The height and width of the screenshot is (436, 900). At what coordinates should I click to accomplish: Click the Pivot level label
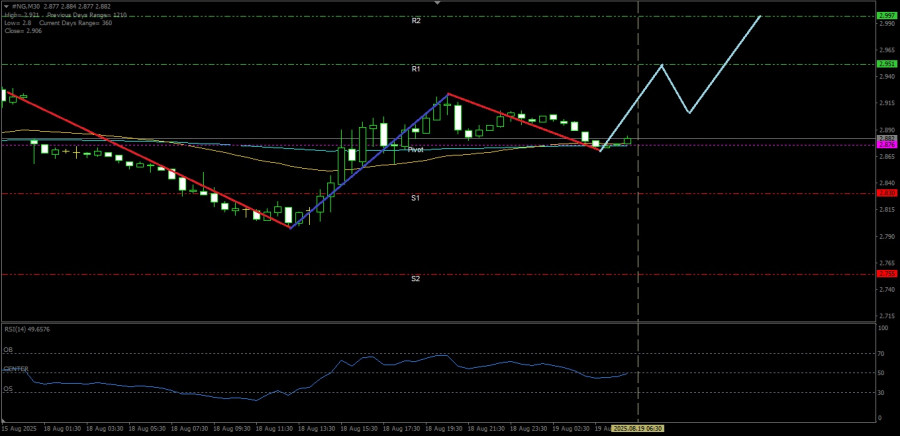pos(416,150)
